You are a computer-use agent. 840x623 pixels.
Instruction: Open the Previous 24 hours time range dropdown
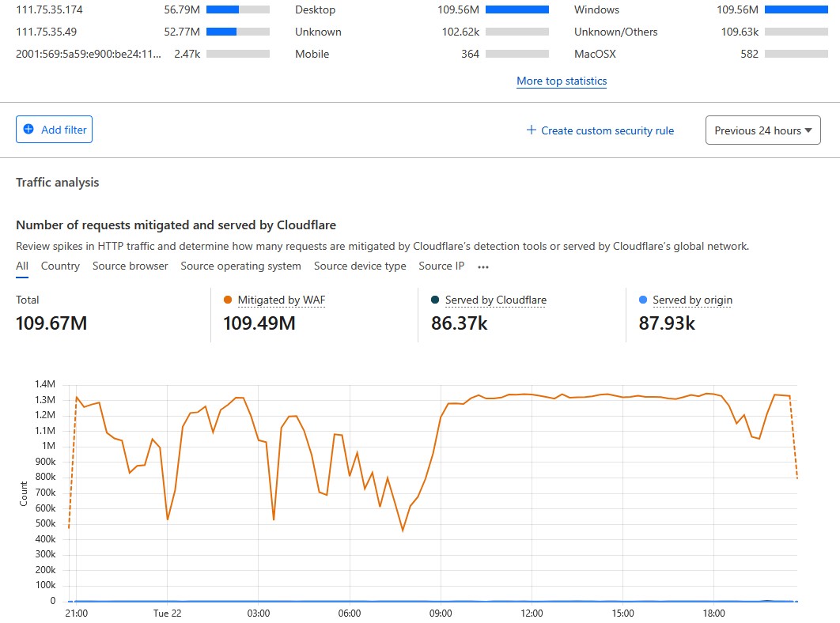pos(762,130)
